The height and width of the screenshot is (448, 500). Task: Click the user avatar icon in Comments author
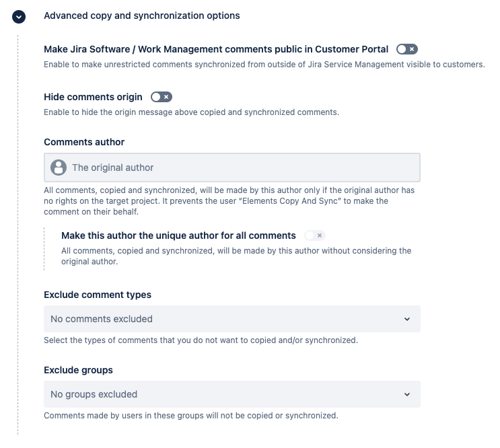coord(59,167)
